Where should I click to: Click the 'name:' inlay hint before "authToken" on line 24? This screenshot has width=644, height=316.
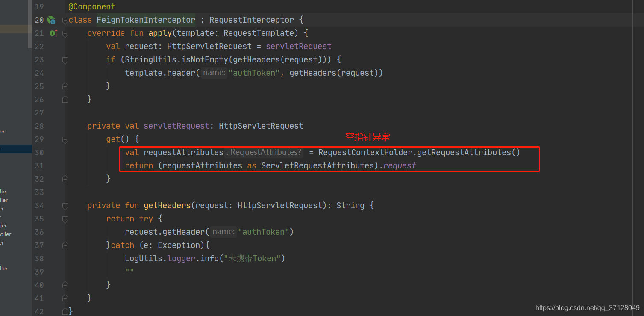[x=214, y=73]
